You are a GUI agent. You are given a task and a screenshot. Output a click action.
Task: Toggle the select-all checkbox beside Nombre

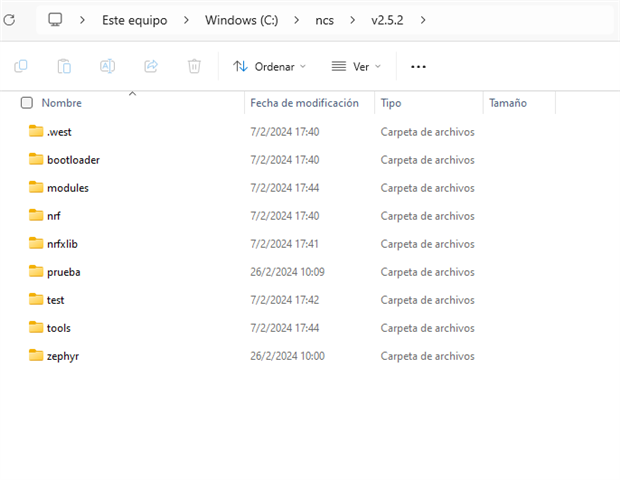pyautogui.click(x=26, y=103)
